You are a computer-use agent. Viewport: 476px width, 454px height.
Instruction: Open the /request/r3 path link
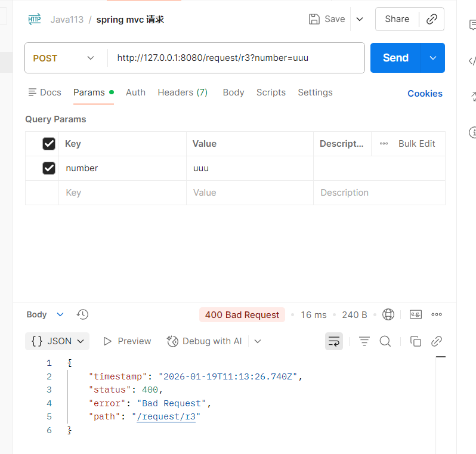166,416
